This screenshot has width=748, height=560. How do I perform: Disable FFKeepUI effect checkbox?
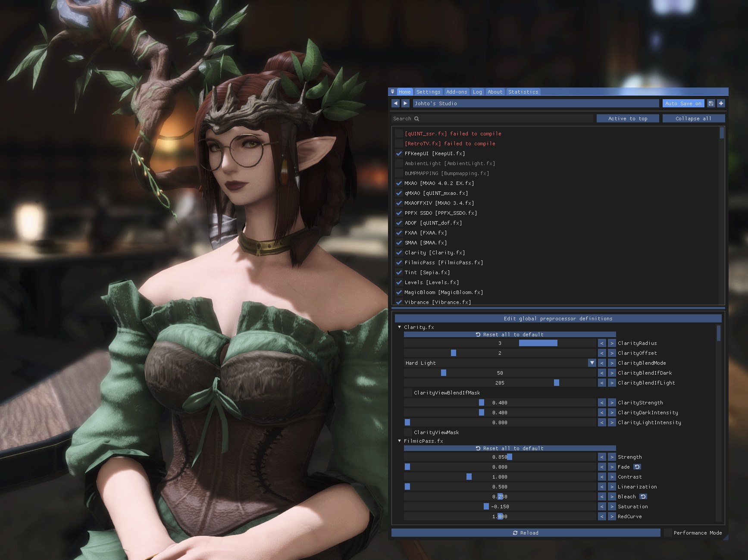[399, 153]
